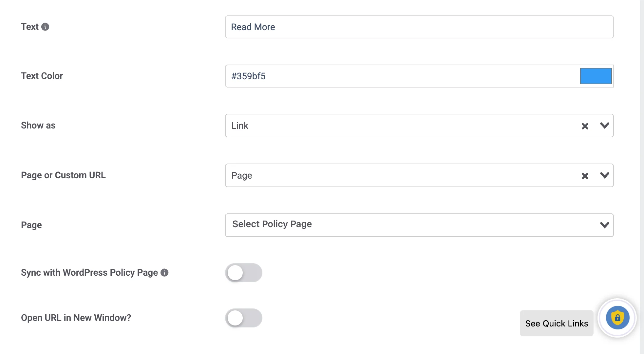Click the Page value in URL type field

click(x=242, y=176)
